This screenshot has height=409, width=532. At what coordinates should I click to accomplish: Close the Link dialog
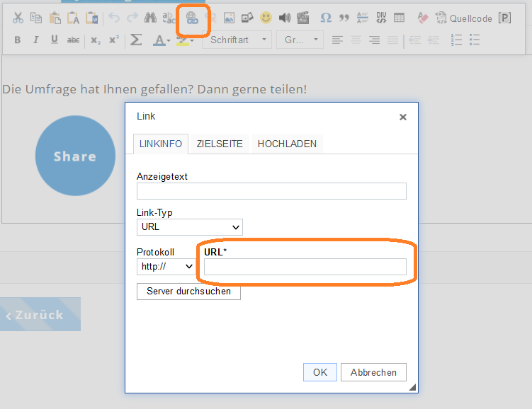403,117
